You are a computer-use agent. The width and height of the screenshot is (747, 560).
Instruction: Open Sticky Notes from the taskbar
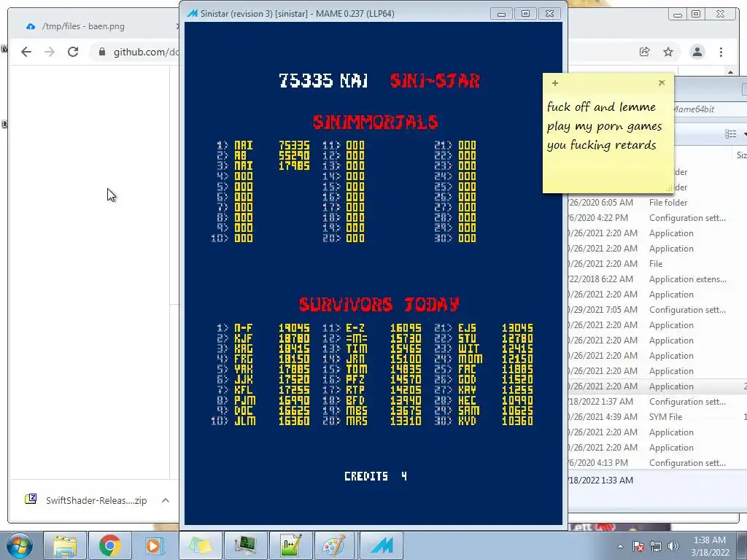point(200,545)
